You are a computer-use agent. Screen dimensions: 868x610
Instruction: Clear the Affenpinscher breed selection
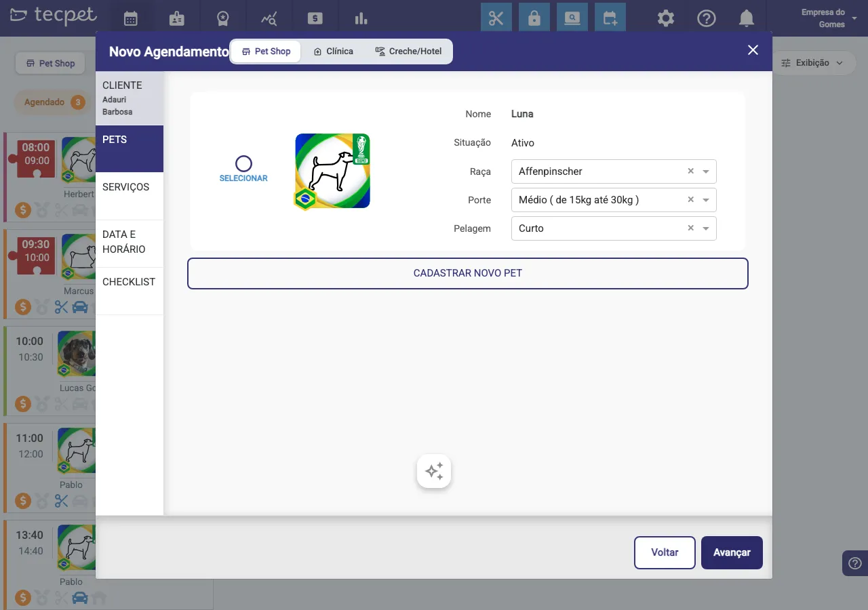[x=691, y=171]
